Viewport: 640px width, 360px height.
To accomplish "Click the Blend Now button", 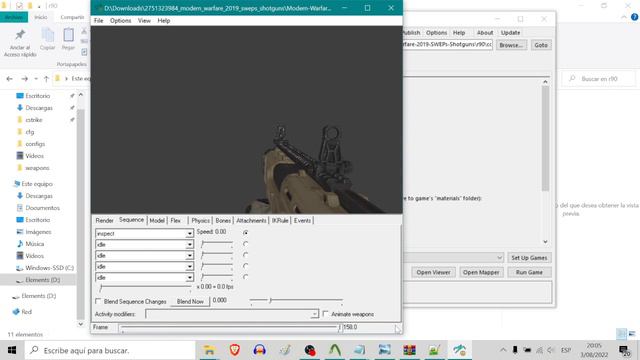I will [190, 301].
